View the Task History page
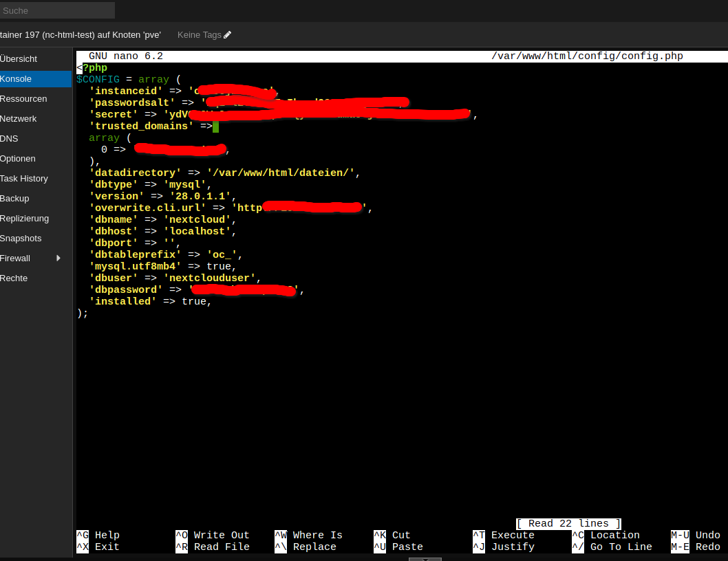 (24, 179)
